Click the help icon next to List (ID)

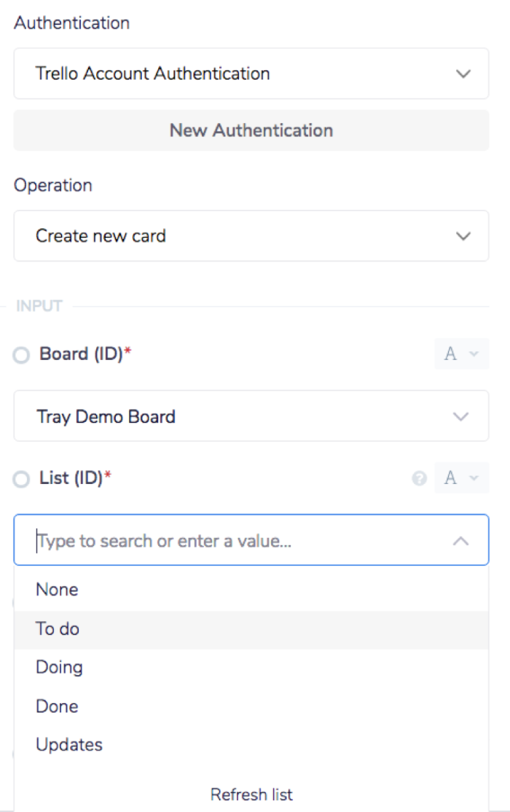tap(420, 478)
